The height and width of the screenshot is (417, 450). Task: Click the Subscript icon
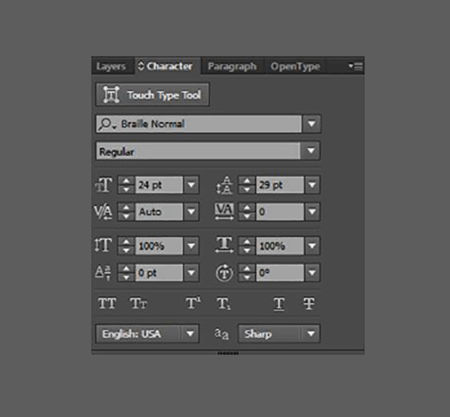coord(223,304)
